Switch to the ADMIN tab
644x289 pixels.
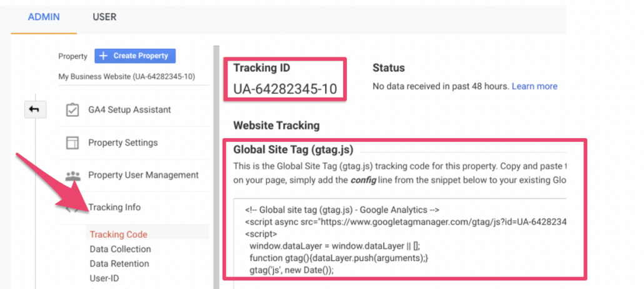[44, 17]
